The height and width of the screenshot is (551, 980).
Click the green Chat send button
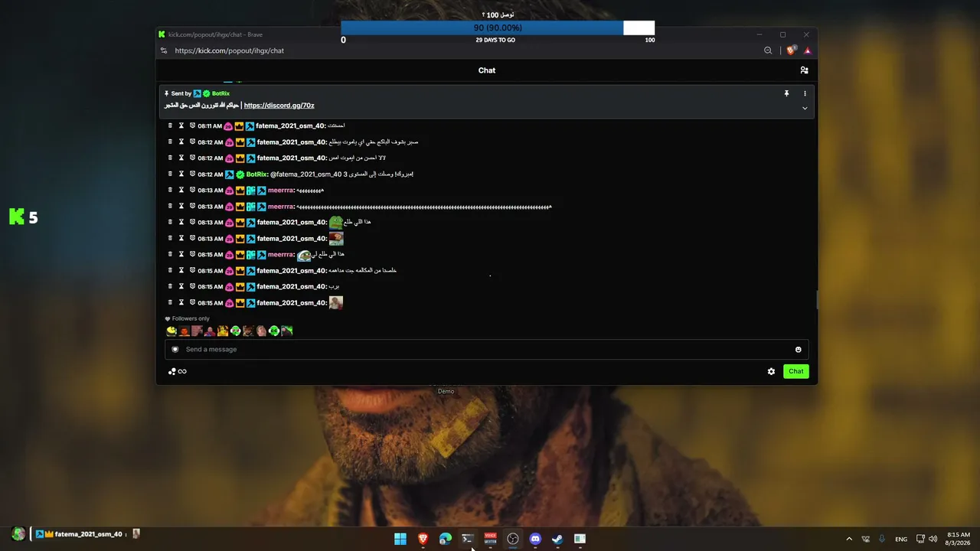click(x=796, y=371)
